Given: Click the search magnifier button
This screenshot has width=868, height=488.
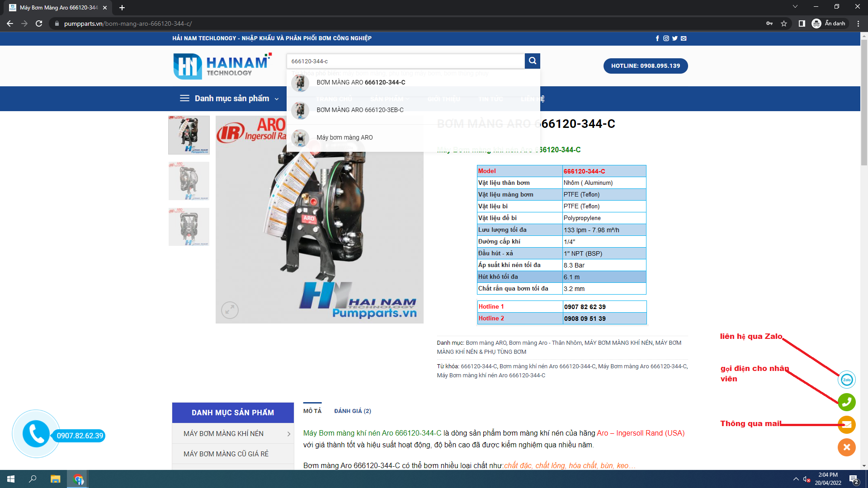Looking at the screenshot, I should pyautogui.click(x=532, y=61).
